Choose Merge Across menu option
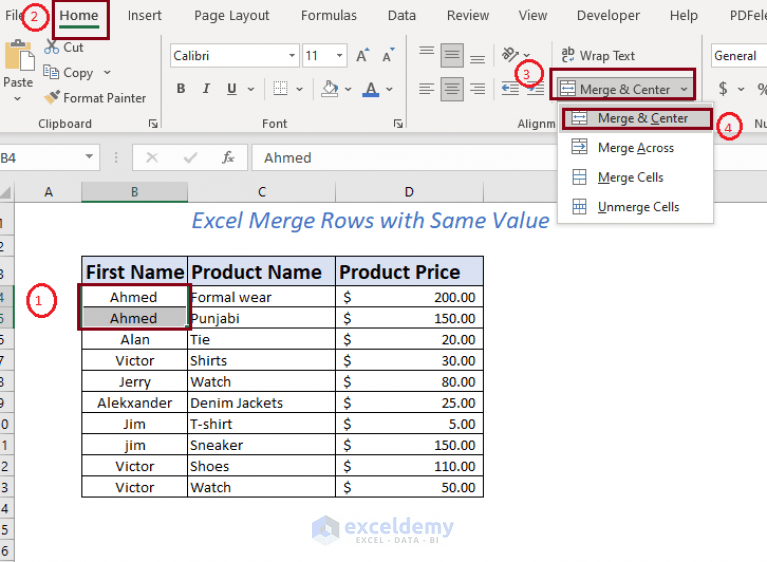767x562 pixels. [635, 147]
